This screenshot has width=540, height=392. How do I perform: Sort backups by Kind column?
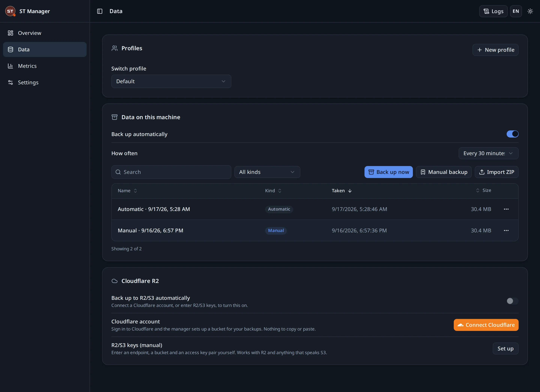pos(273,191)
